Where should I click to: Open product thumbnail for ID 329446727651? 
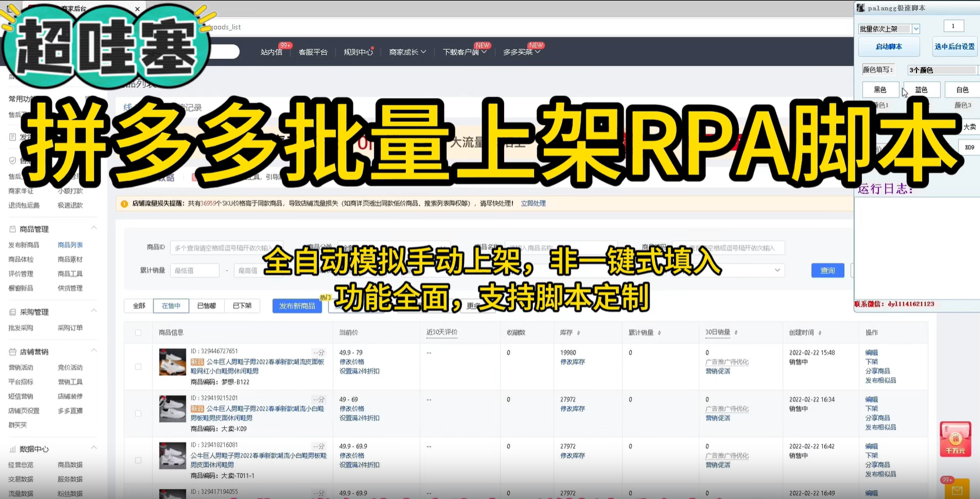[172, 362]
